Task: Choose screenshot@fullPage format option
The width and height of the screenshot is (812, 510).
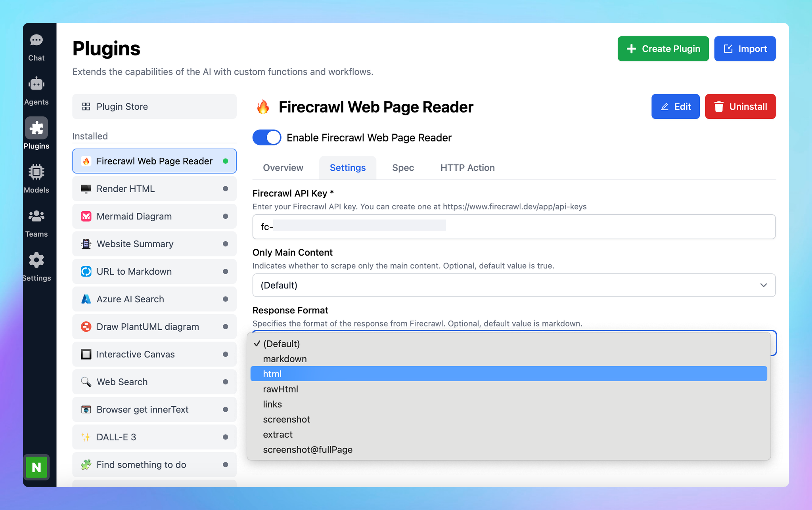Action: click(x=509, y=449)
